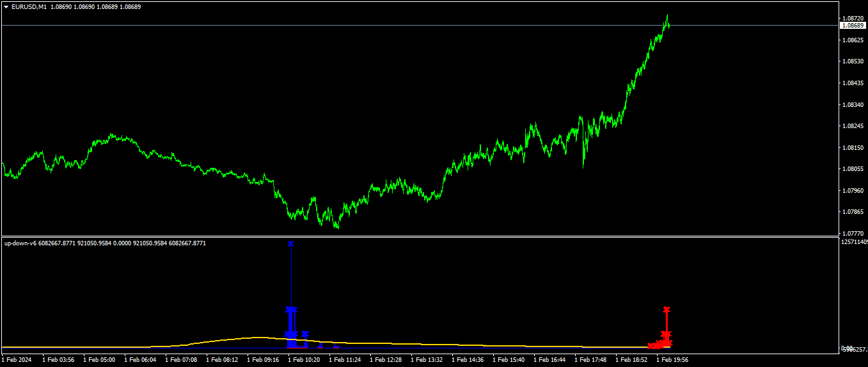Click the current price tag 1.08689

coord(853,25)
